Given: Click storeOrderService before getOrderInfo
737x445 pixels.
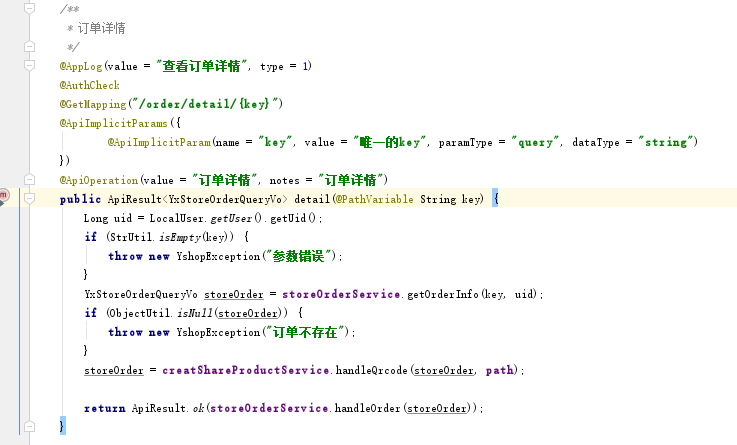Looking at the screenshot, I should pyautogui.click(x=341, y=294).
